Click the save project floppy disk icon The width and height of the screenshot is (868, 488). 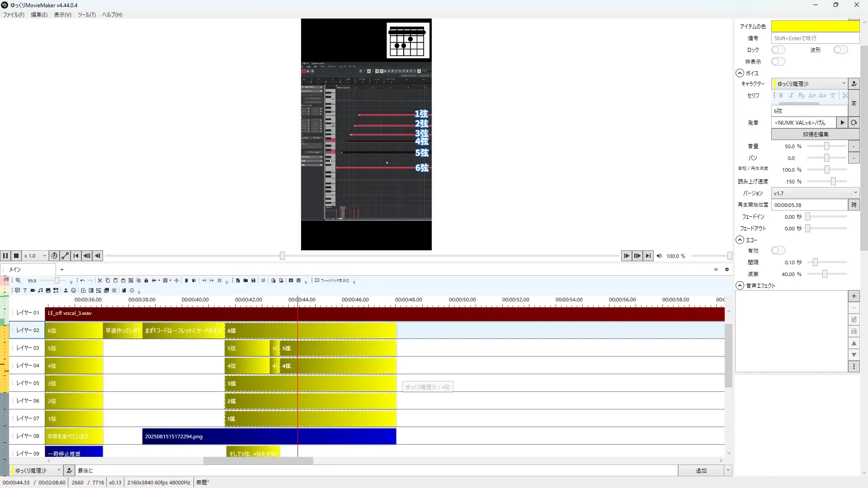pyautogui.click(x=253, y=281)
